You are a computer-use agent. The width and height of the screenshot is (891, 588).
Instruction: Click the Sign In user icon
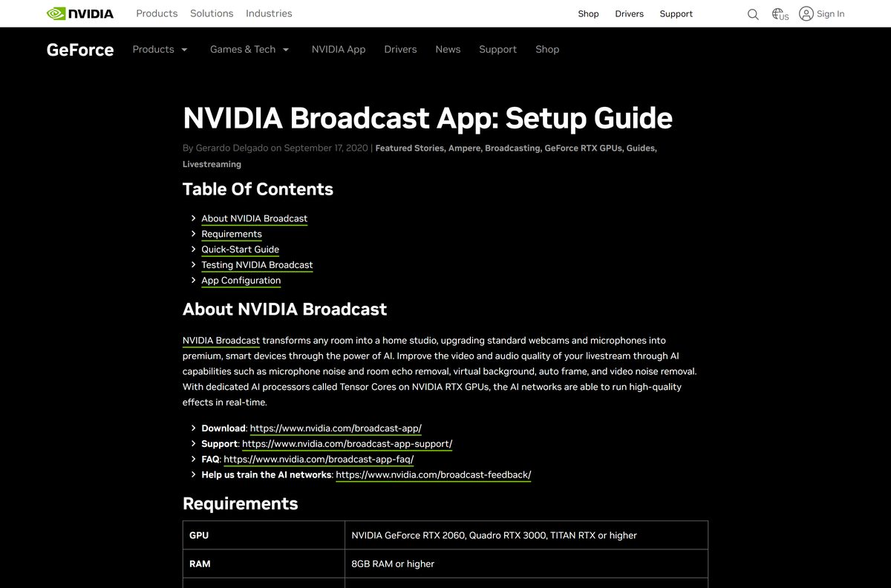(806, 13)
